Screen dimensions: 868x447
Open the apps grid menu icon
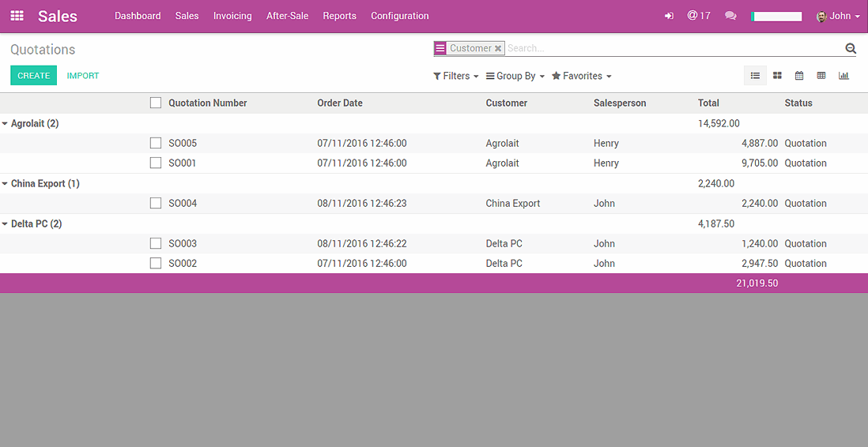[x=17, y=16]
